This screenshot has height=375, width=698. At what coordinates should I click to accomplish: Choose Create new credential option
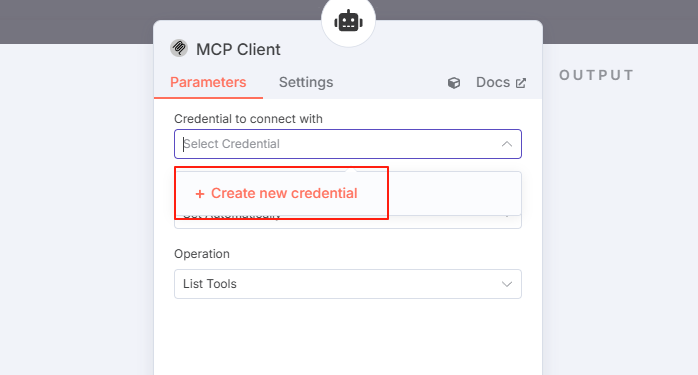point(276,193)
